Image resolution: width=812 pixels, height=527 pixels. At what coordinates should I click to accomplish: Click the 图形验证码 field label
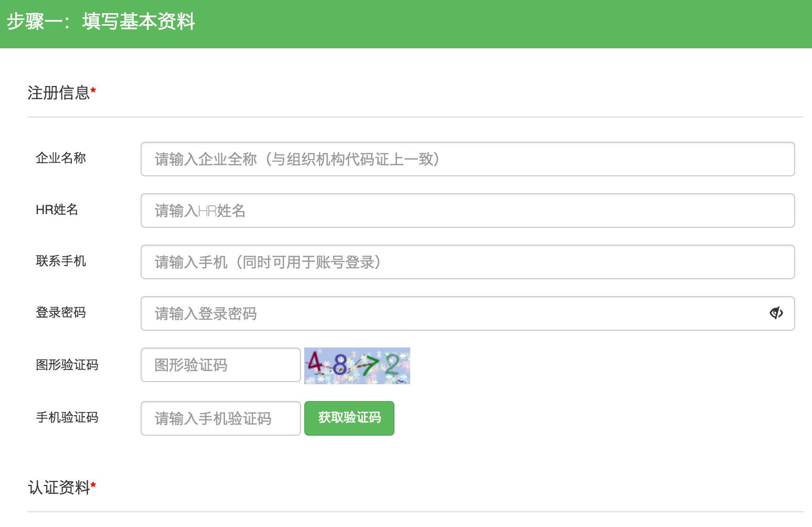coord(67,365)
